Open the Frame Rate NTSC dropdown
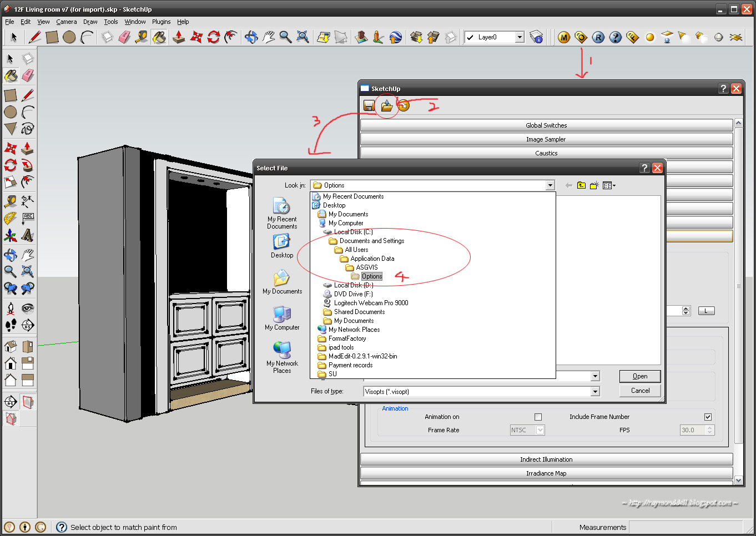 pyautogui.click(x=541, y=430)
